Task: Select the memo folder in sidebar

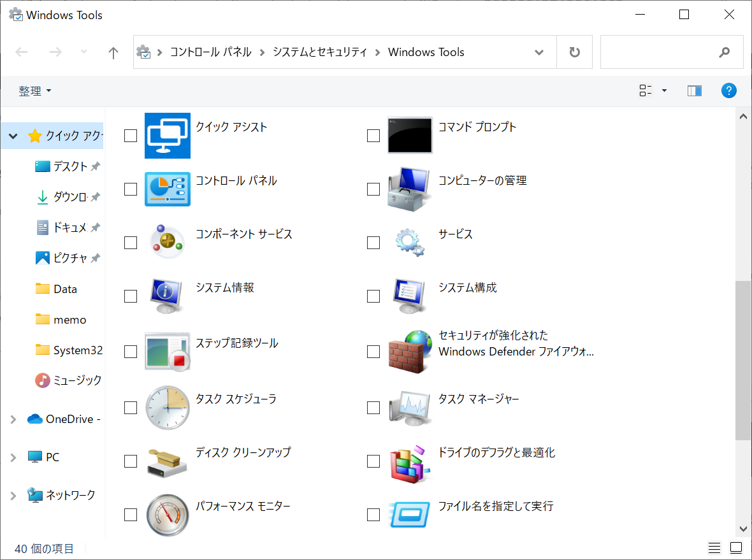Action: pos(61,320)
